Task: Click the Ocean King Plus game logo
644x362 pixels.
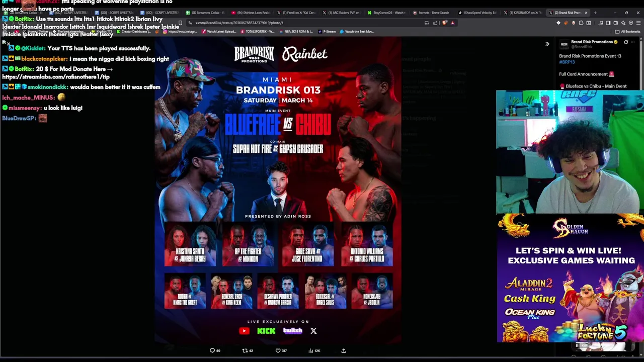Action: tap(530, 314)
